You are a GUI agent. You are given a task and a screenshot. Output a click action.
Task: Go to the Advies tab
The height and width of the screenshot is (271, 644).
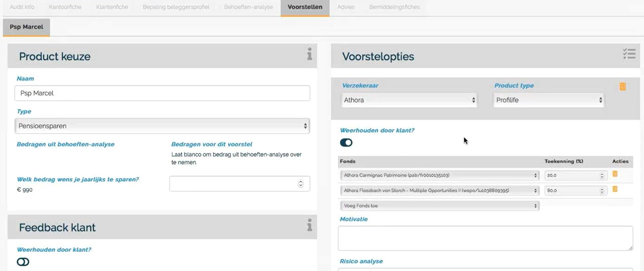(x=346, y=7)
